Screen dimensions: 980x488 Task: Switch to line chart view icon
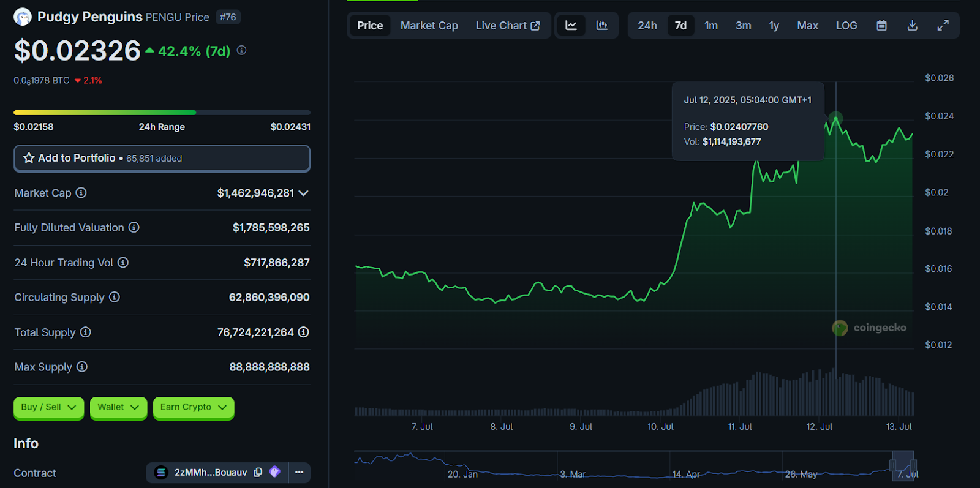[571, 26]
